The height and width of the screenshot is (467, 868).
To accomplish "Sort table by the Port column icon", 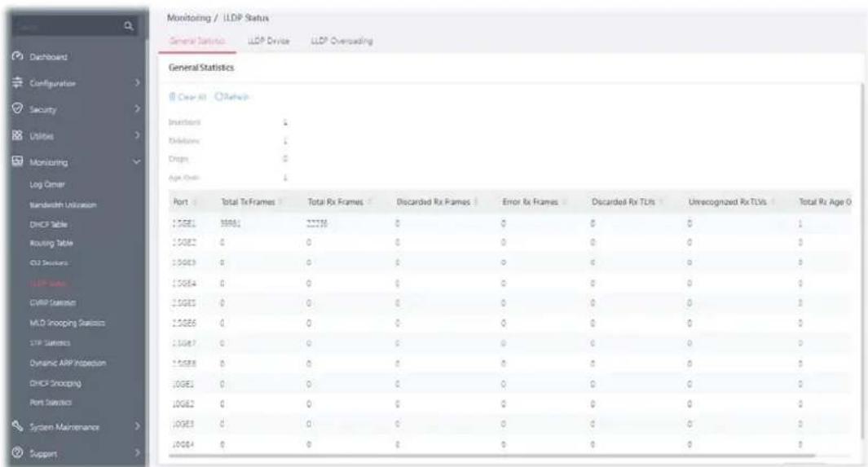I will click(196, 202).
